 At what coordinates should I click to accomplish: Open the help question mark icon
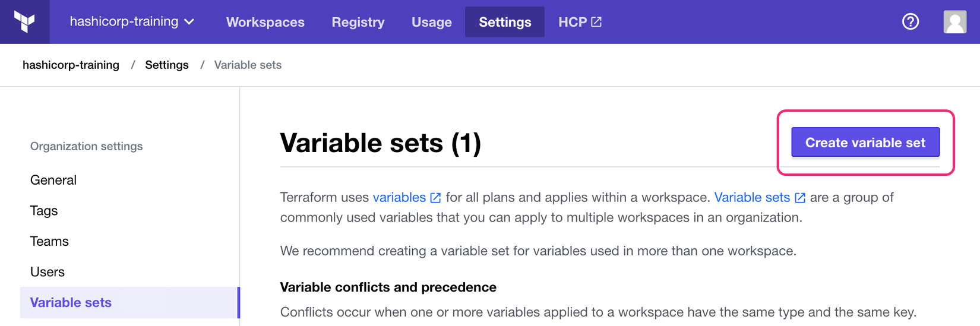coord(910,22)
